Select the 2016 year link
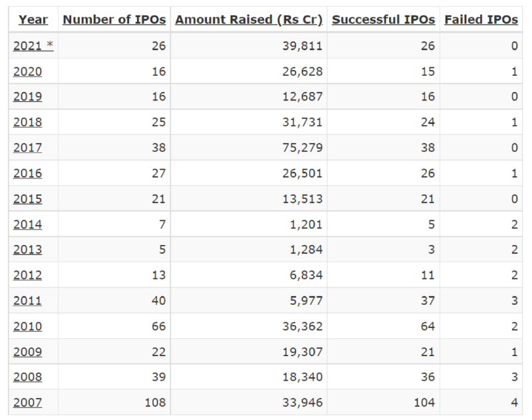Image resolution: width=532 pixels, height=420 pixels. click(27, 173)
